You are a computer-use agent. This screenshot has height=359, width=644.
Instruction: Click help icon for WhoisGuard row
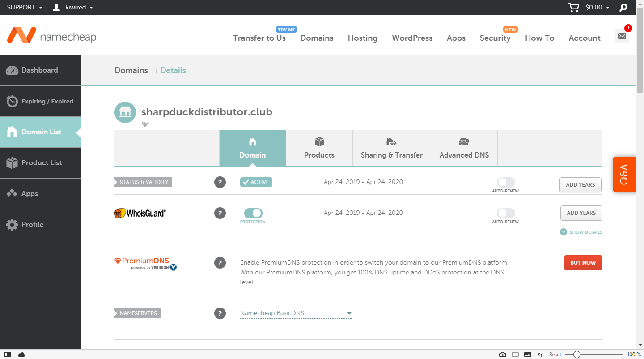tap(220, 213)
